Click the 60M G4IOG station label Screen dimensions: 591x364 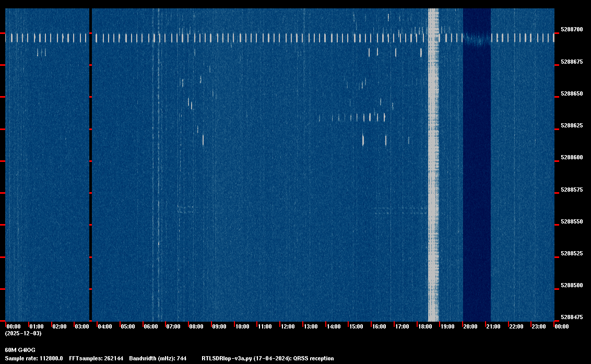[20, 350]
